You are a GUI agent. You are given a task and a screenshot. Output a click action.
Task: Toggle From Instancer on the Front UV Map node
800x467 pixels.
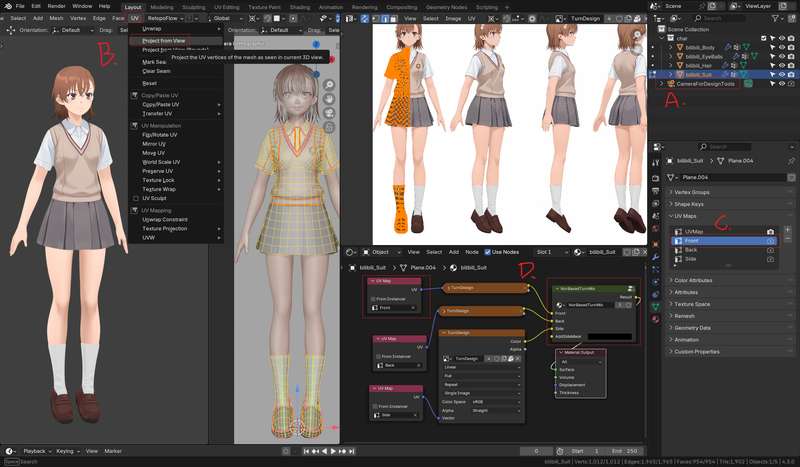(373, 299)
